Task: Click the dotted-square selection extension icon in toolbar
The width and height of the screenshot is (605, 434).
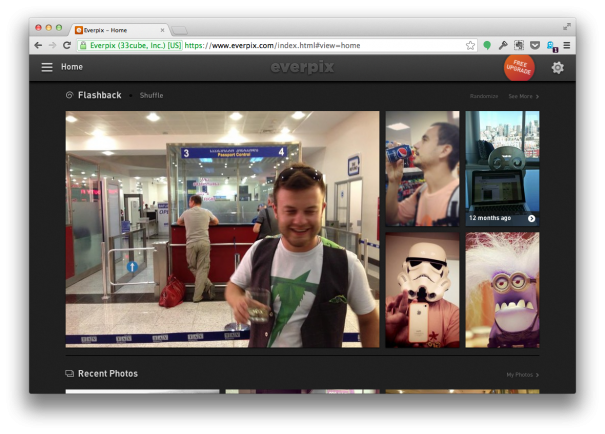Action: [519, 46]
